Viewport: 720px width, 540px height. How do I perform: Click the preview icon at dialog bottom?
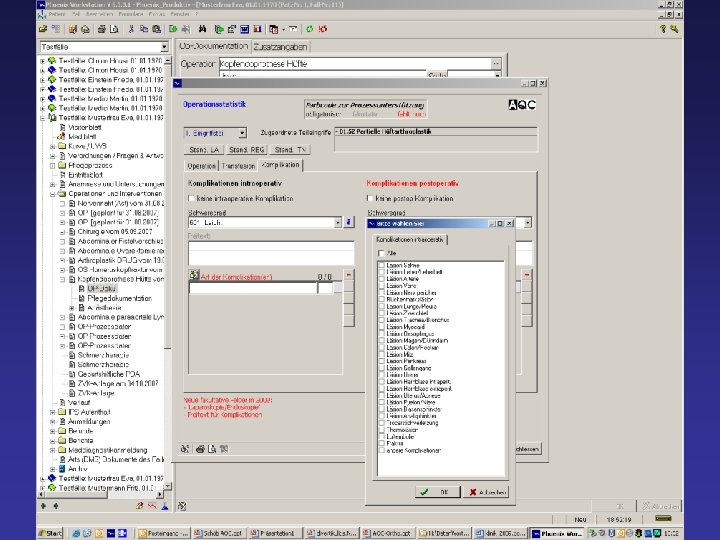pyautogui.click(x=212, y=449)
